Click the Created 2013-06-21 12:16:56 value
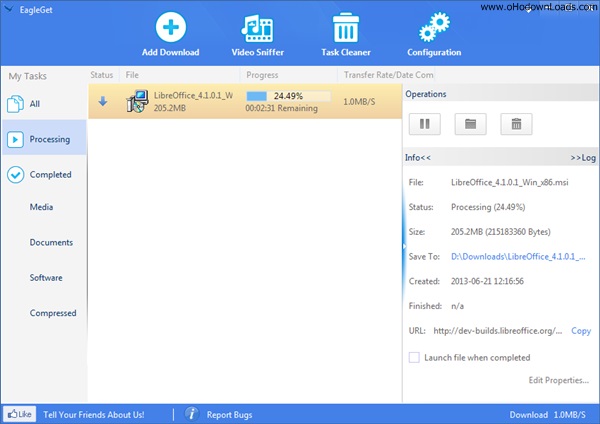Viewport: 600px width, 424px height. [x=487, y=281]
